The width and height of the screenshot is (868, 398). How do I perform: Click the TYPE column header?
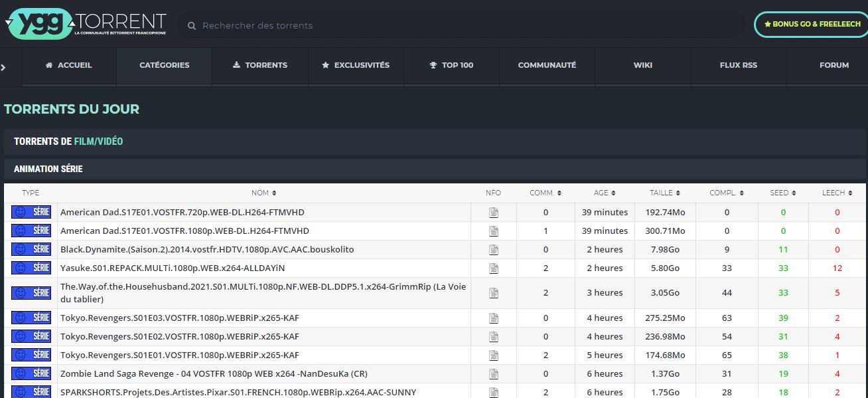(31, 193)
